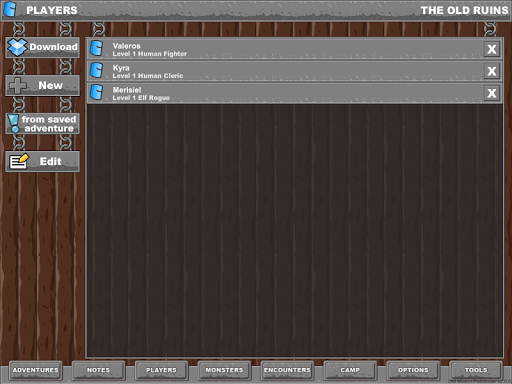Click the plus icon on New button
512x384 pixels.
[18, 85]
